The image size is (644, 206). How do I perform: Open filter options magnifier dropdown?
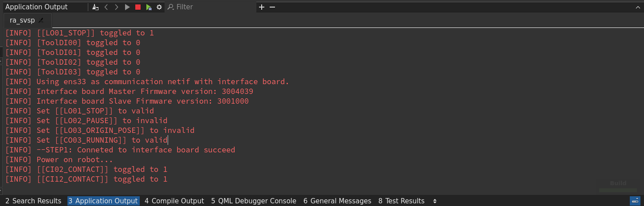(170, 7)
